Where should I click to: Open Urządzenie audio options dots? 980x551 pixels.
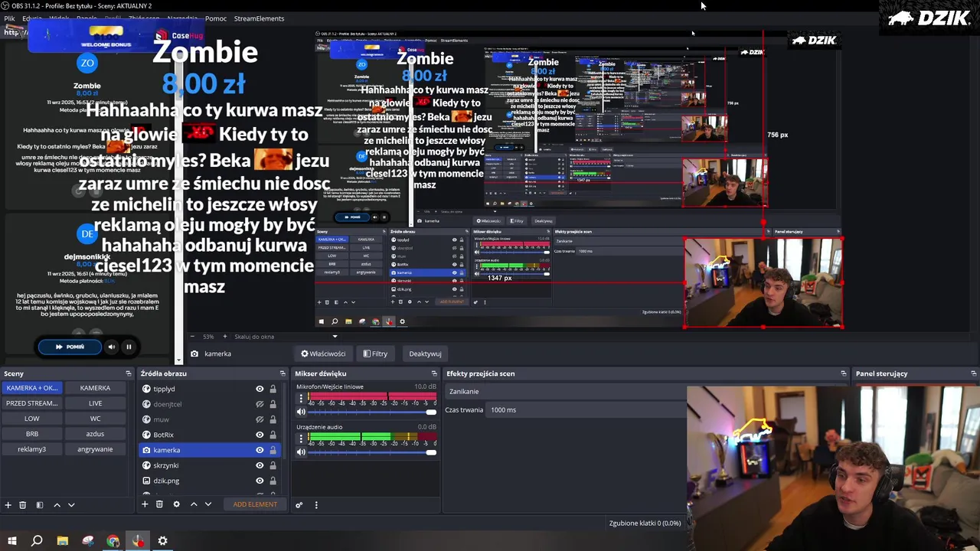pos(301,439)
